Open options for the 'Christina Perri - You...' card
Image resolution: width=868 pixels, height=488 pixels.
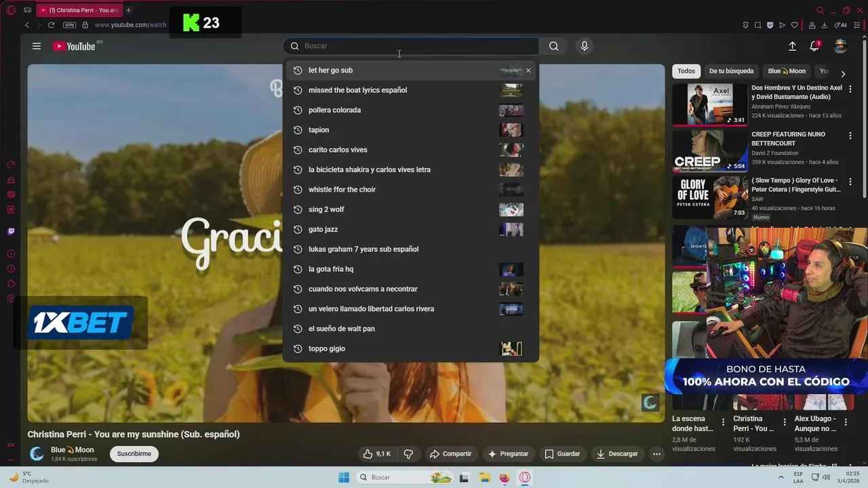coord(784,422)
